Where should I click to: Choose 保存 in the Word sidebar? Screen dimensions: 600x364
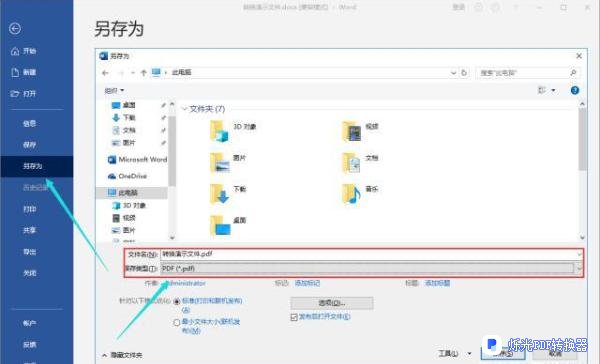point(29,145)
